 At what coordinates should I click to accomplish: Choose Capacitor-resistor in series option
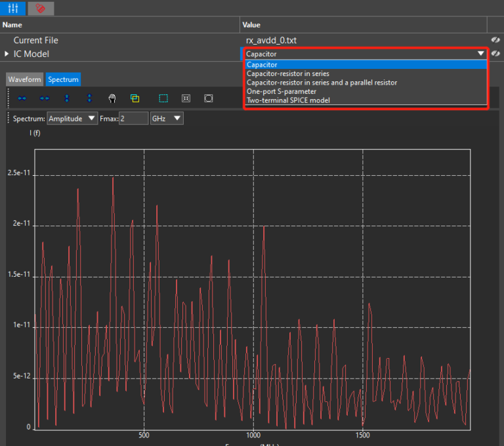pos(288,73)
